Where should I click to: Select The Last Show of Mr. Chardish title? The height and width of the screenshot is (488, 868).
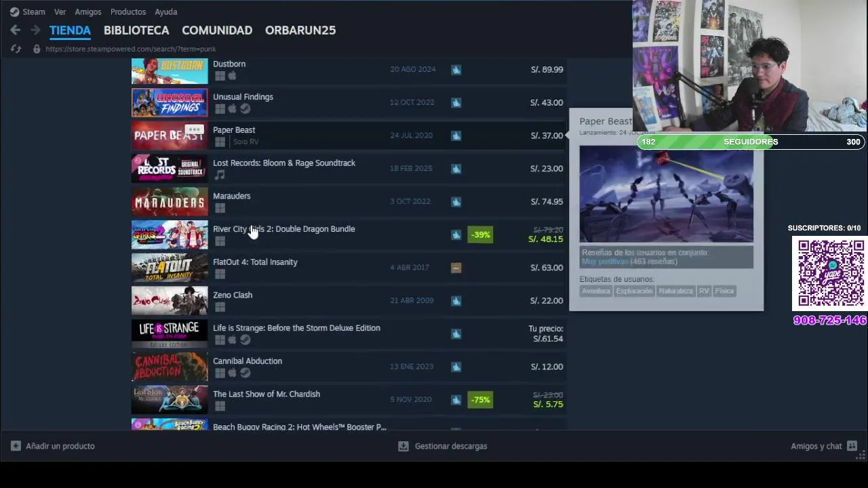point(267,394)
